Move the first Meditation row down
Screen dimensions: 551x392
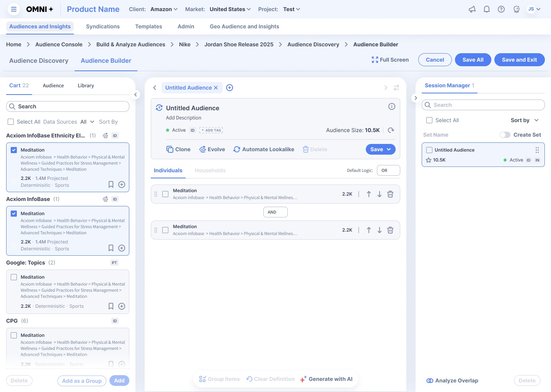380,194
